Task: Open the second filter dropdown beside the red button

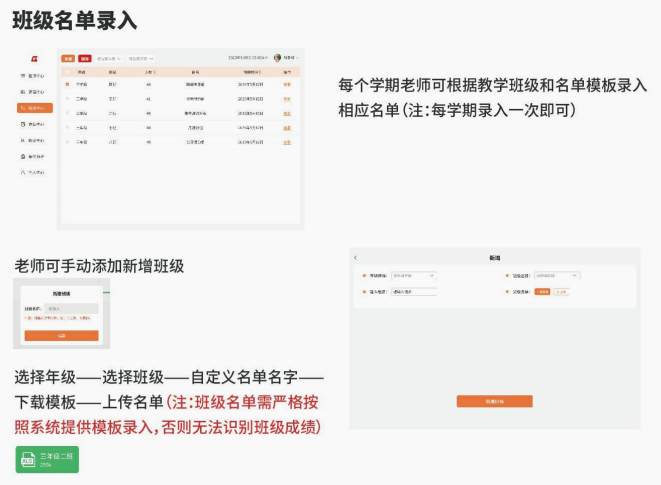Action: (x=141, y=59)
